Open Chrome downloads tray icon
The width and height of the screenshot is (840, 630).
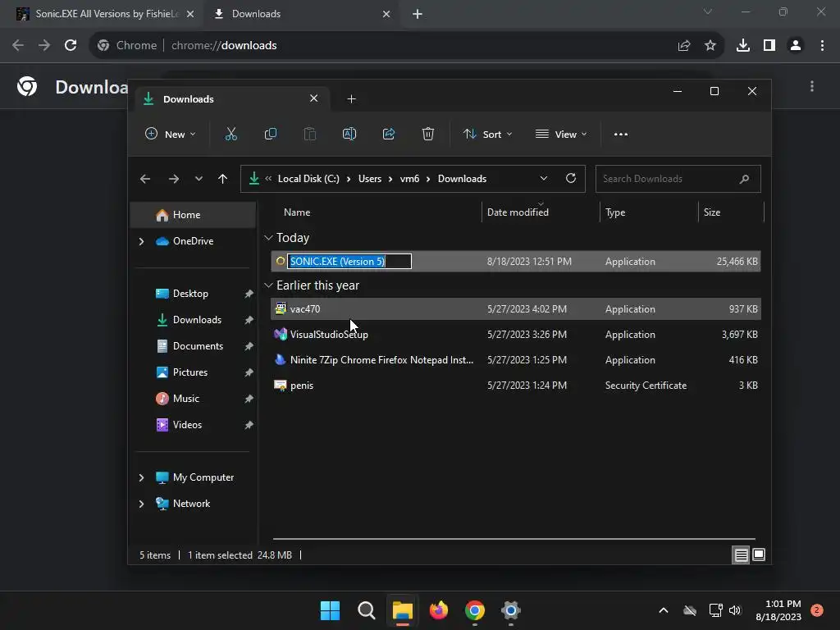(x=743, y=46)
